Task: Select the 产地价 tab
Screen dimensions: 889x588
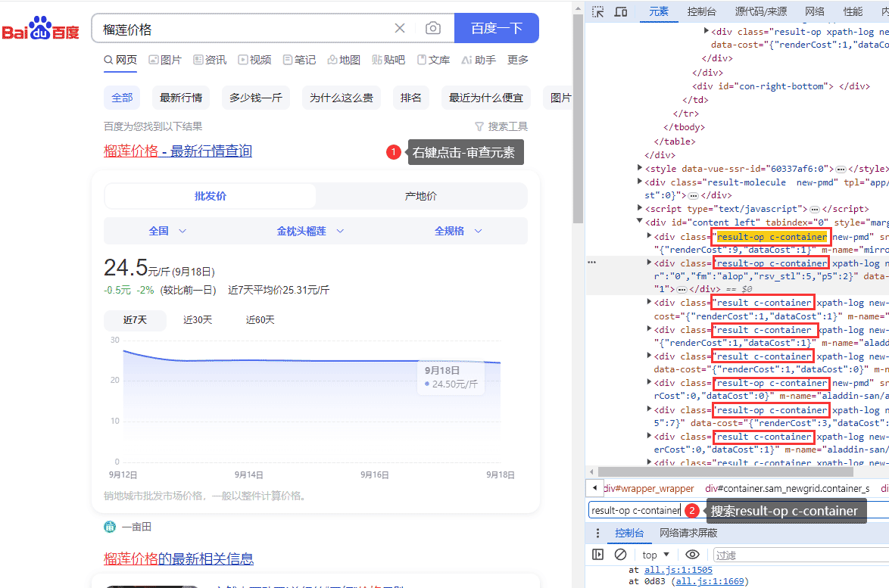Action: point(421,196)
